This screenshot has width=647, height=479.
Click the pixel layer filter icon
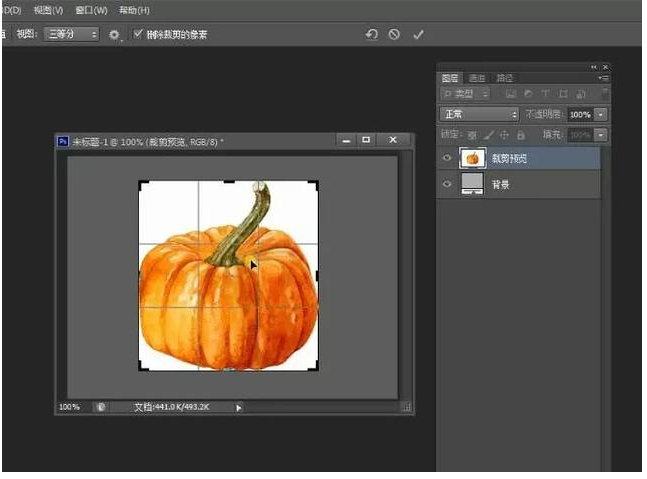pyautogui.click(x=511, y=95)
